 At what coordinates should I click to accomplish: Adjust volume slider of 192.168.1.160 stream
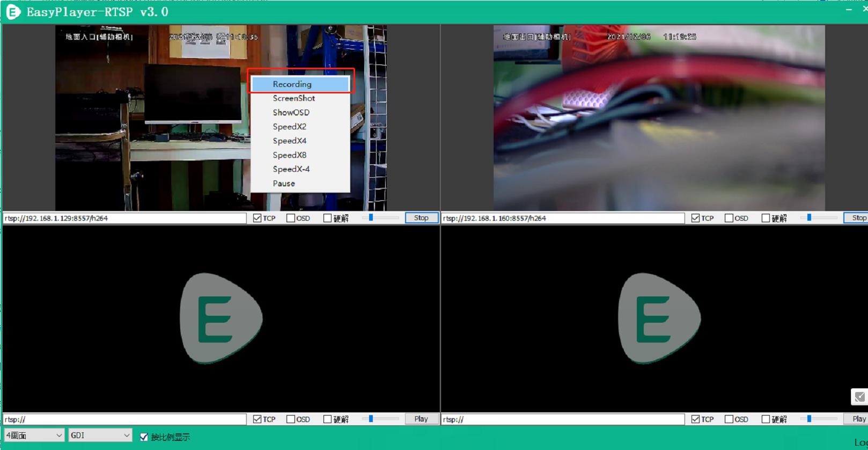pyautogui.click(x=819, y=218)
